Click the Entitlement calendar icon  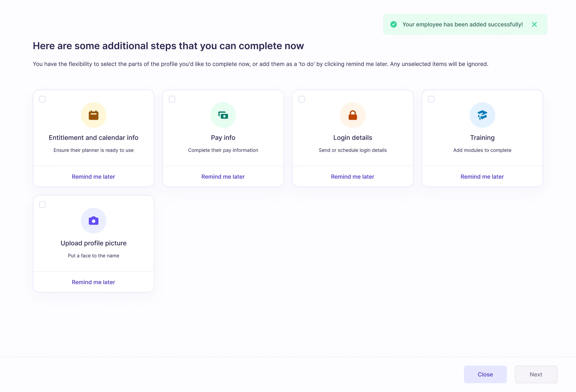click(x=94, y=115)
